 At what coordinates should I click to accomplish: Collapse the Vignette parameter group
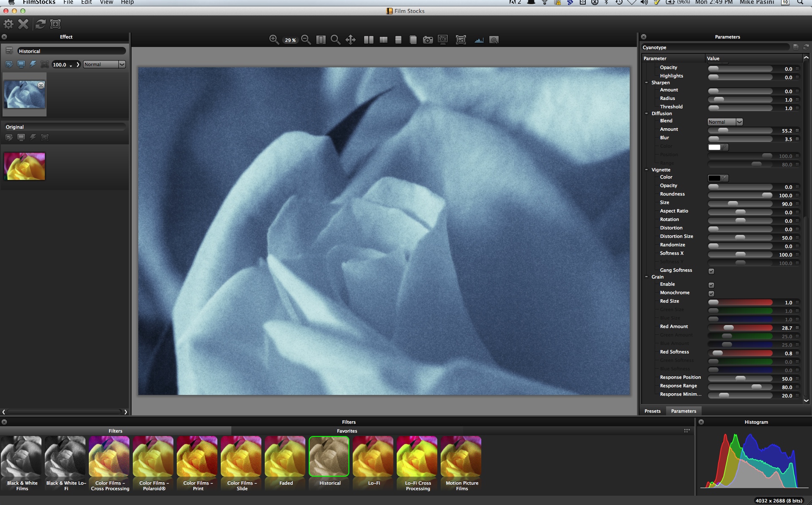click(x=647, y=170)
